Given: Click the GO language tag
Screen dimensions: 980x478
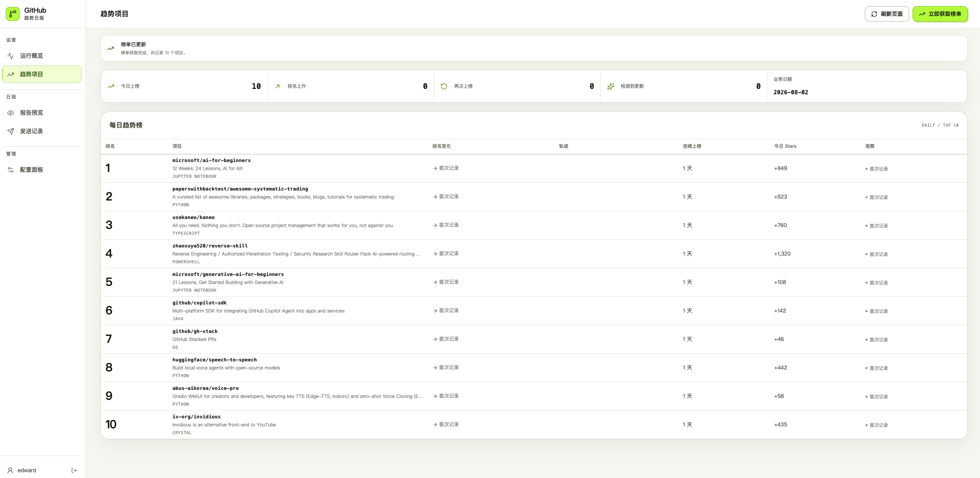Looking at the screenshot, I should (x=175, y=348).
